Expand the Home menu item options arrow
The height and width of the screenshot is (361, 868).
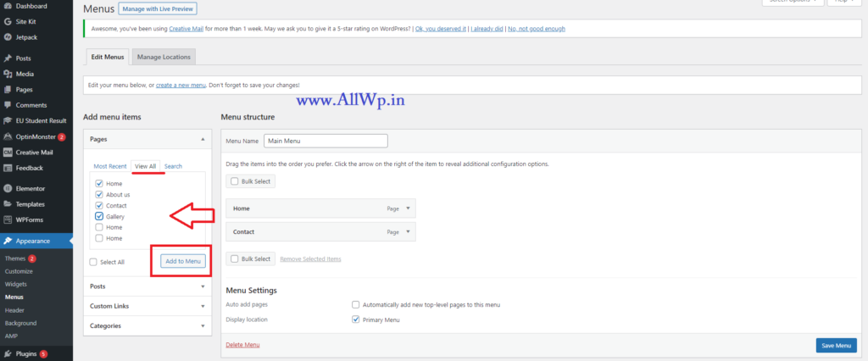point(408,208)
